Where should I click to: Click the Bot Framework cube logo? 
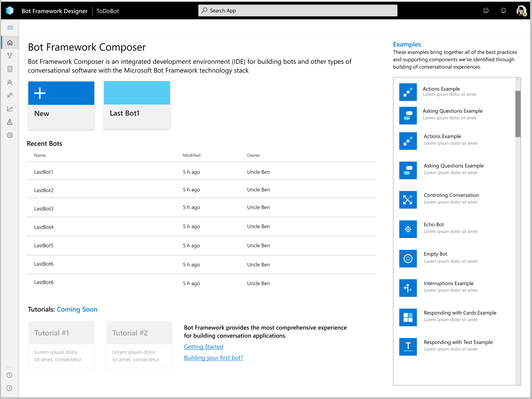(10, 11)
